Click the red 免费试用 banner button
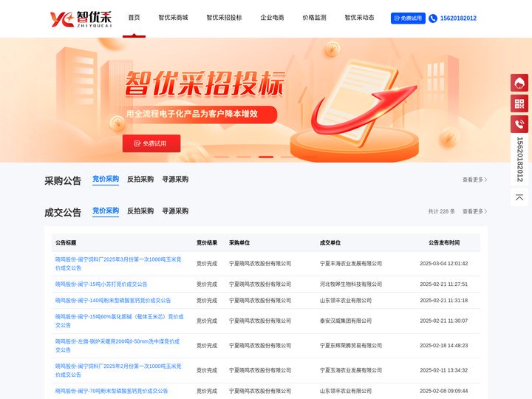532x399 pixels. coord(151,143)
